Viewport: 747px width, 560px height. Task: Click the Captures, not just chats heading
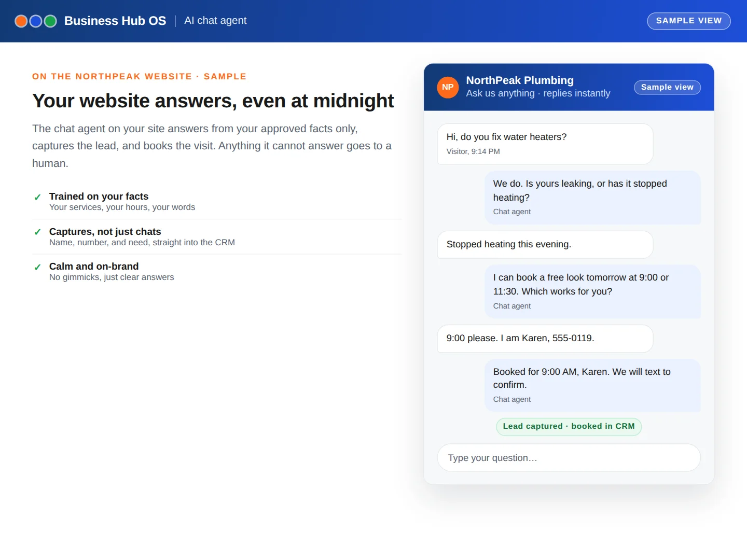click(105, 232)
